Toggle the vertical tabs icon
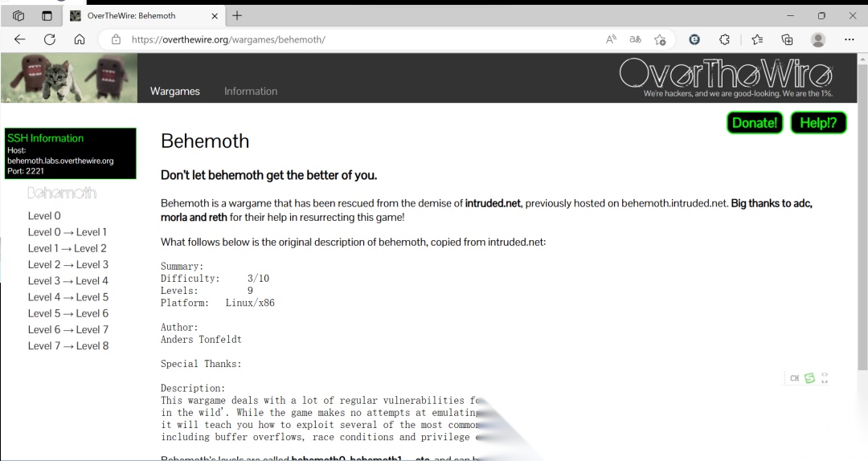Screen dimensions: 868x461 click(47, 15)
